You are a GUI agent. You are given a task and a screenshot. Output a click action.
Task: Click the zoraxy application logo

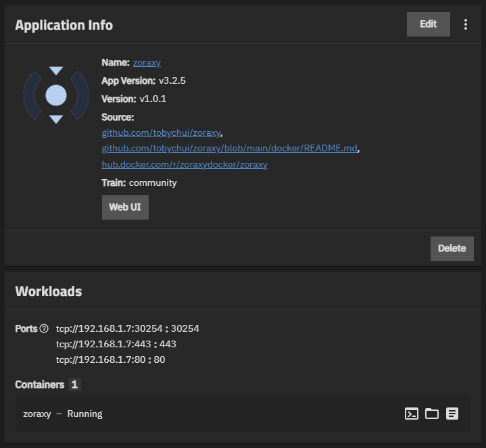pyautogui.click(x=56, y=95)
